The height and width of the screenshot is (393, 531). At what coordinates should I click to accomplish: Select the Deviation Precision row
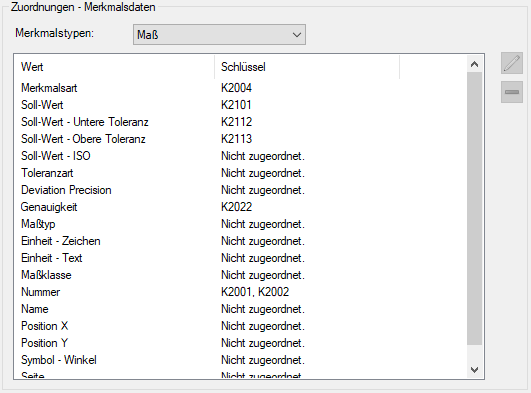[240, 190]
